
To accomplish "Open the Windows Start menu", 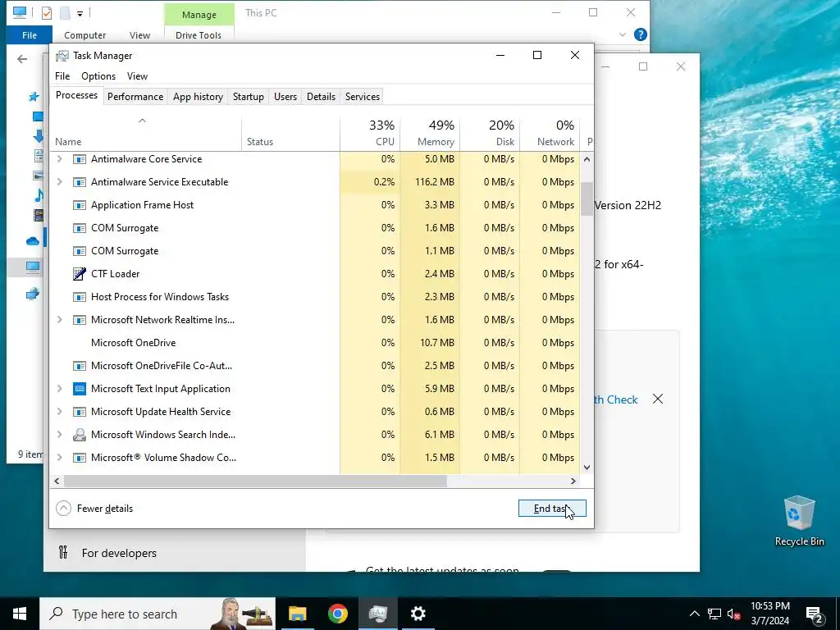I will coord(20,614).
